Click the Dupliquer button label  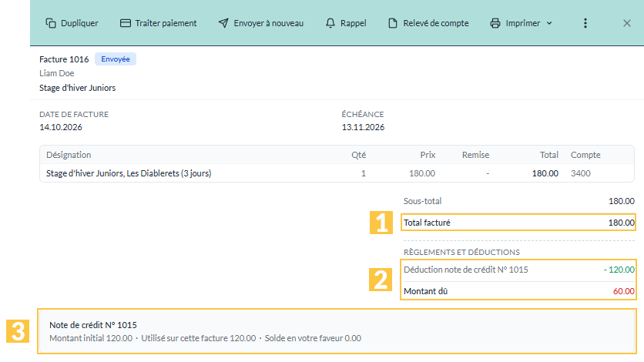79,23
